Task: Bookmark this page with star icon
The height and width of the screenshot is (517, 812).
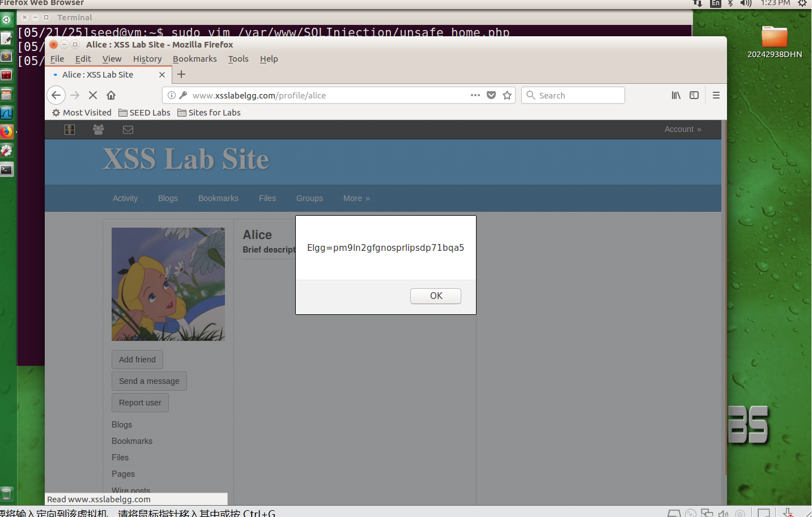Action: pyautogui.click(x=507, y=95)
